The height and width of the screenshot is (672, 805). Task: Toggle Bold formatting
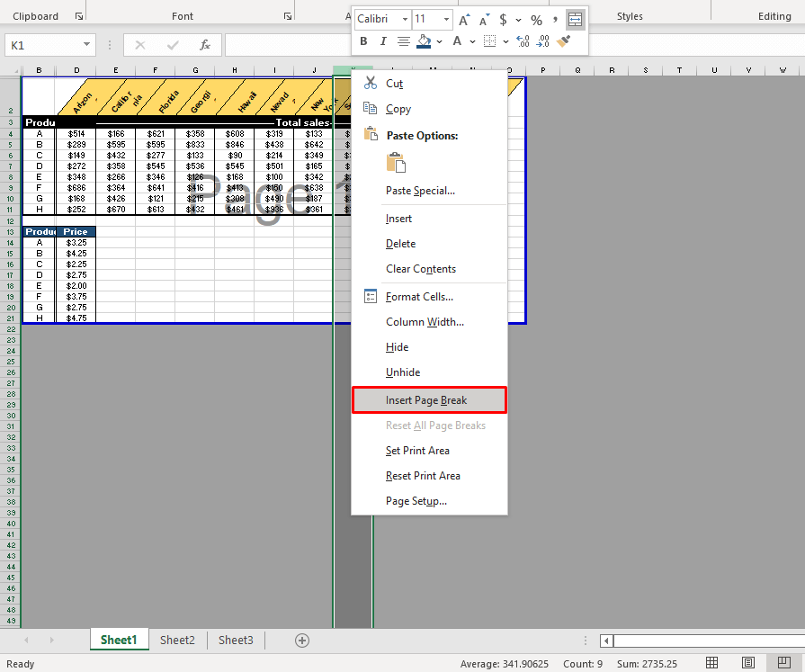point(363,41)
